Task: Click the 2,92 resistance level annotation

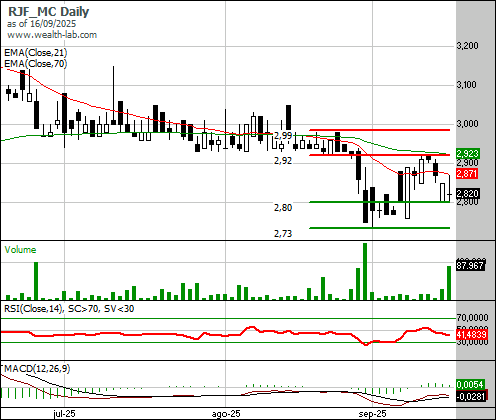Action: [x=283, y=161]
